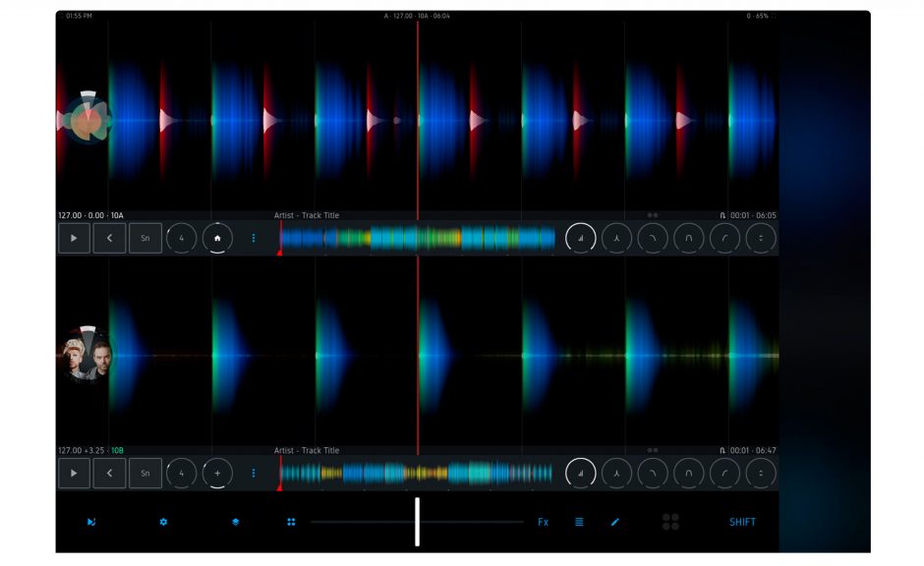This screenshot has height=566, width=924.
Task: Enable Sn sync on the top deck
Action: [144, 237]
